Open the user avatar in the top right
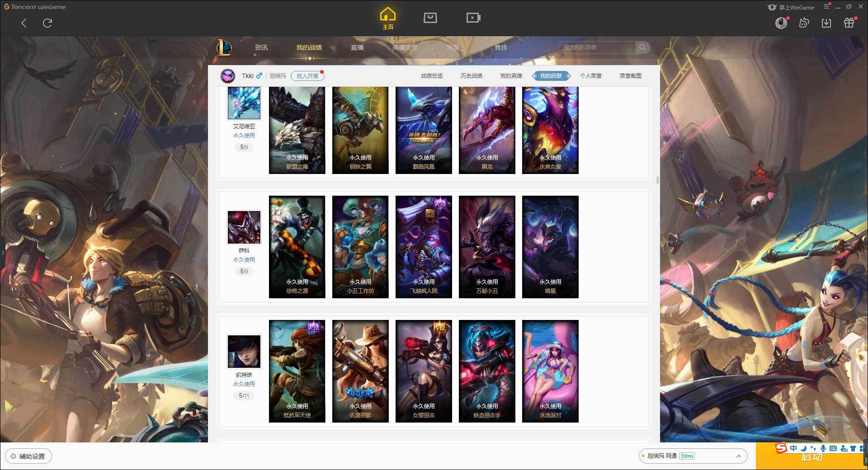868x470 pixels. (781, 23)
